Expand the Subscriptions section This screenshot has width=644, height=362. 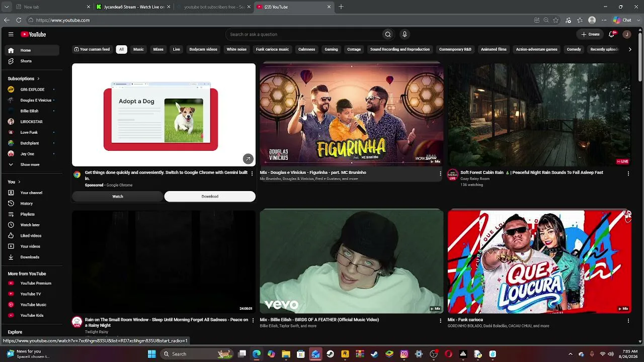[24, 78]
